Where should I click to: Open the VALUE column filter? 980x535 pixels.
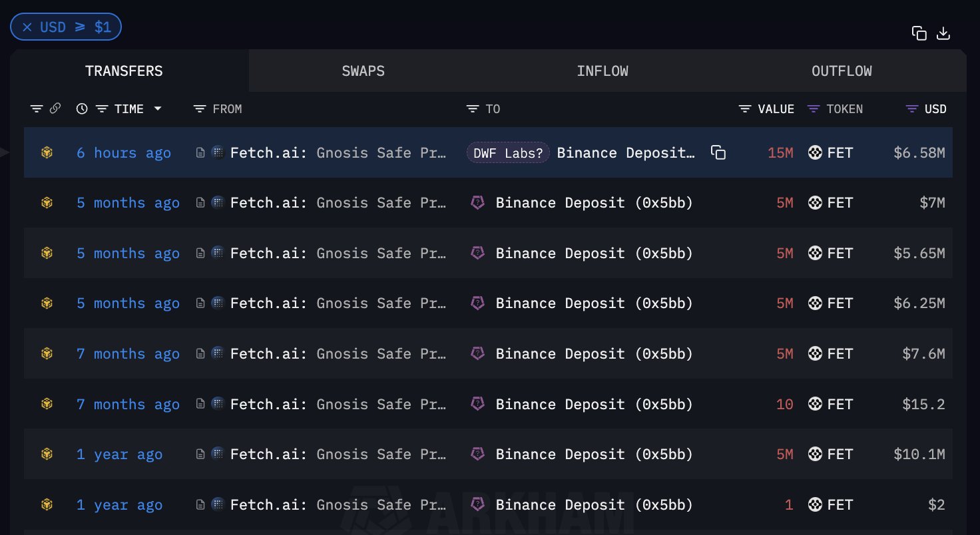[x=746, y=108]
